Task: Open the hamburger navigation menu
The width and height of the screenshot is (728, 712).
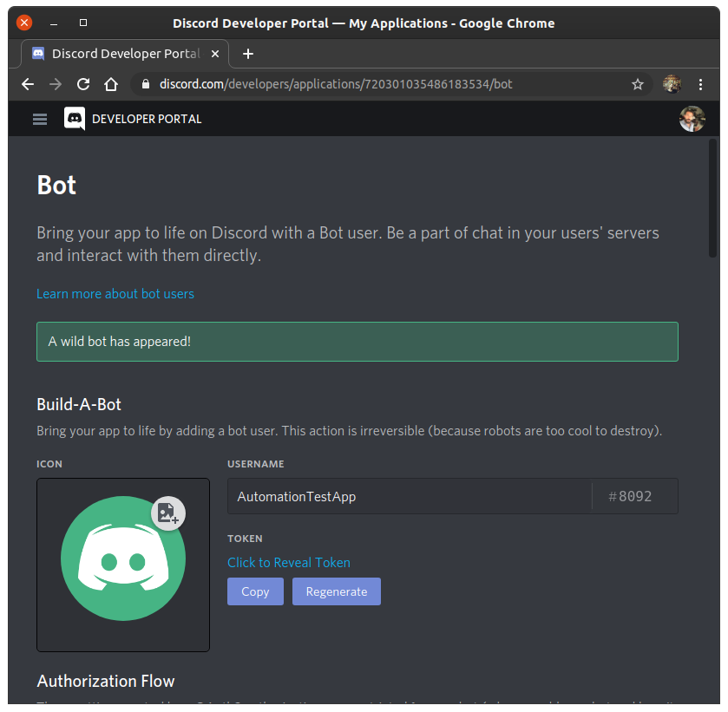Action: click(40, 120)
